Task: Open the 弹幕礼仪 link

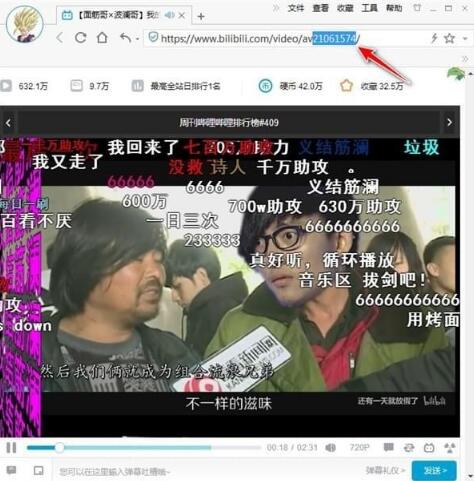Action: [385, 470]
